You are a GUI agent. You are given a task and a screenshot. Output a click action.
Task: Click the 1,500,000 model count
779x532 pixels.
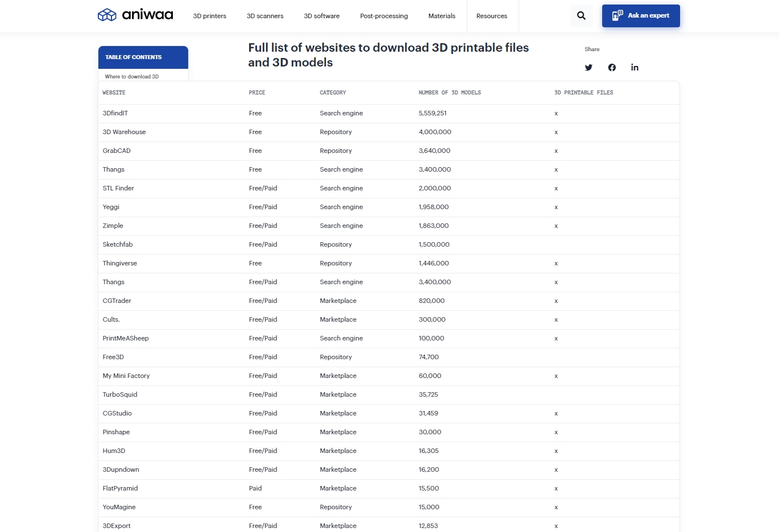434,244
